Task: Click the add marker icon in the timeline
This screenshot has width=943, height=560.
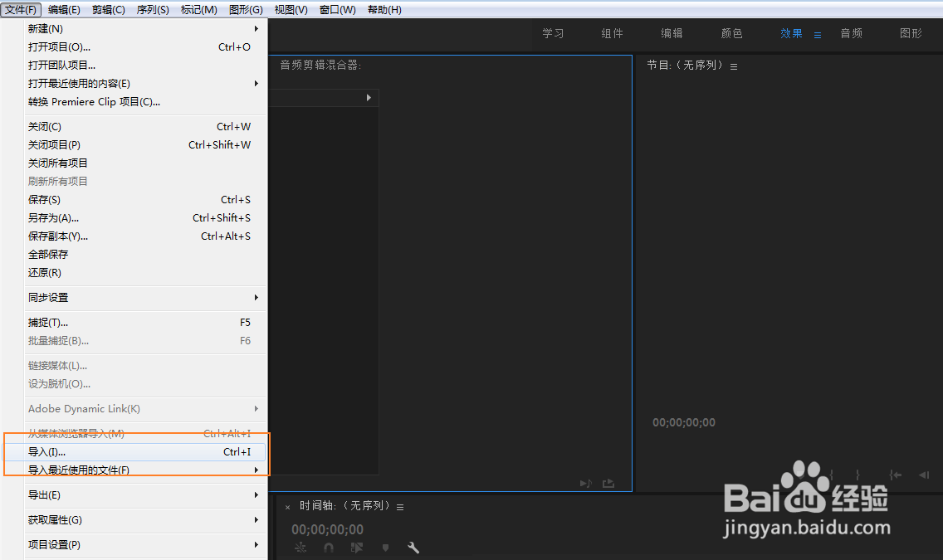Action: coord(385,548)
